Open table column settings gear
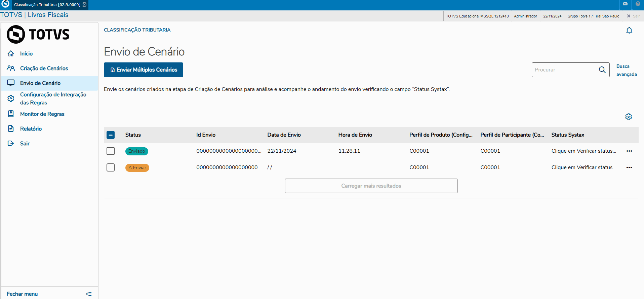 click(x=629, y=117)
